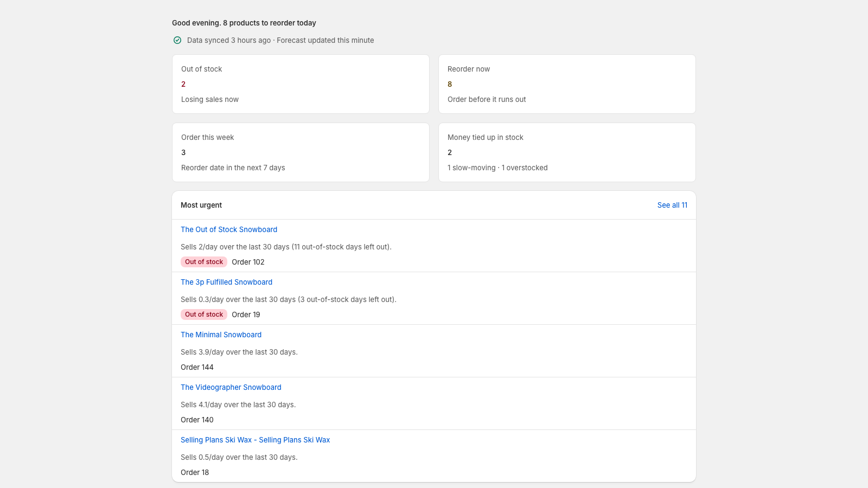Viewport: 868px width, 488px height.
Task: Open The Minimal Snowboard product link
Action: (221, 335)
